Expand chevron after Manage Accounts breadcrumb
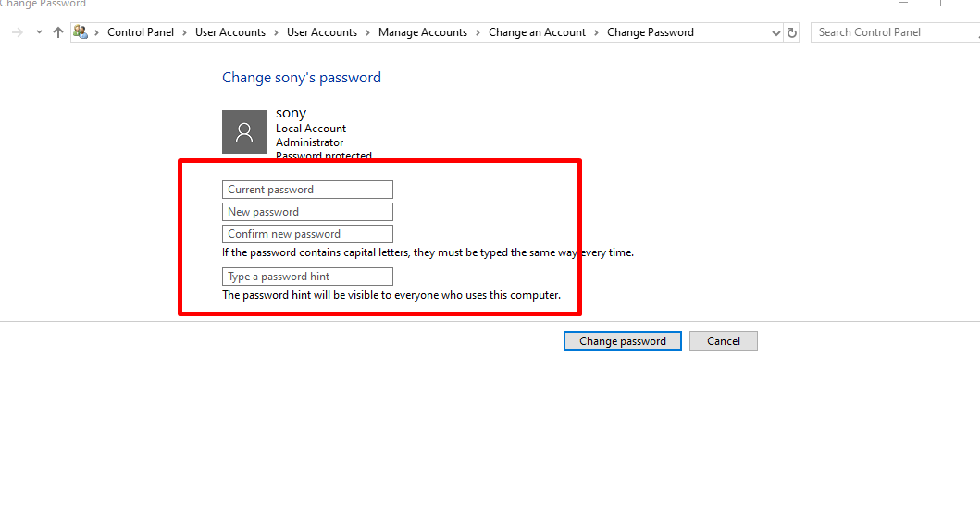The image size is (980, 505). coord(478,32)
